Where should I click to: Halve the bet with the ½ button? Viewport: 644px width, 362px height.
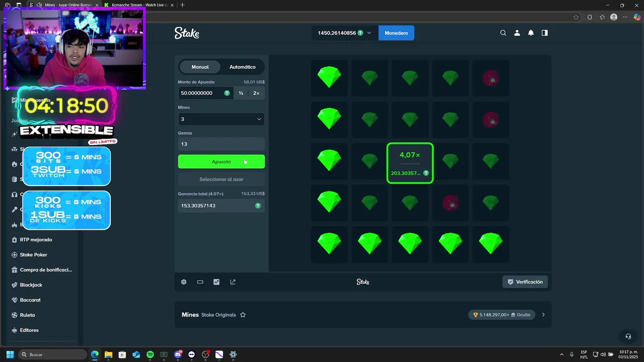click(x=241, y=93)
